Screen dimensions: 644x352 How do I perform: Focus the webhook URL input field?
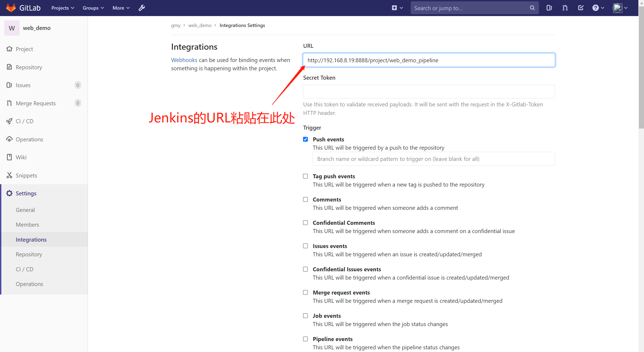[429, 60]
